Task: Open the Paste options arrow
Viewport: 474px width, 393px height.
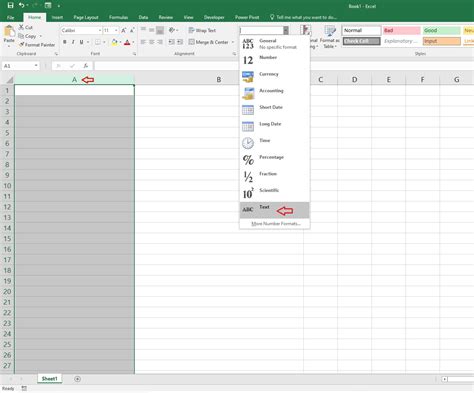Action: (x=9, y=46)
